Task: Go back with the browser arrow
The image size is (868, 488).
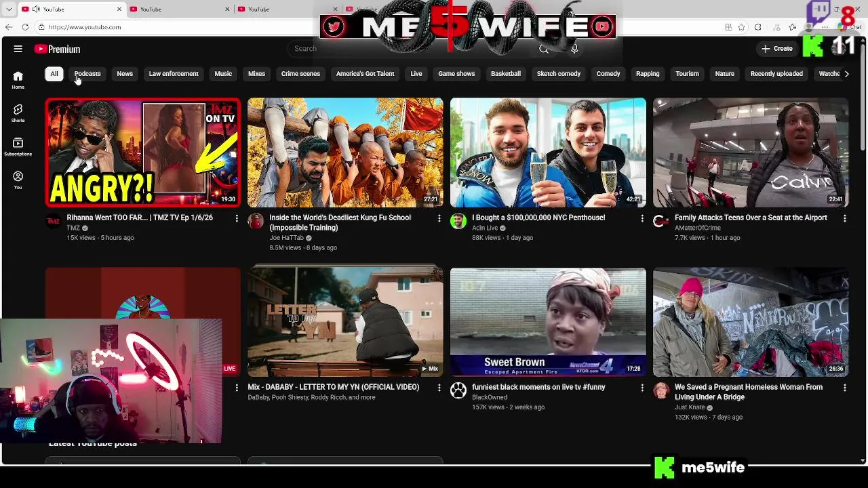Action: coord(8,27)
